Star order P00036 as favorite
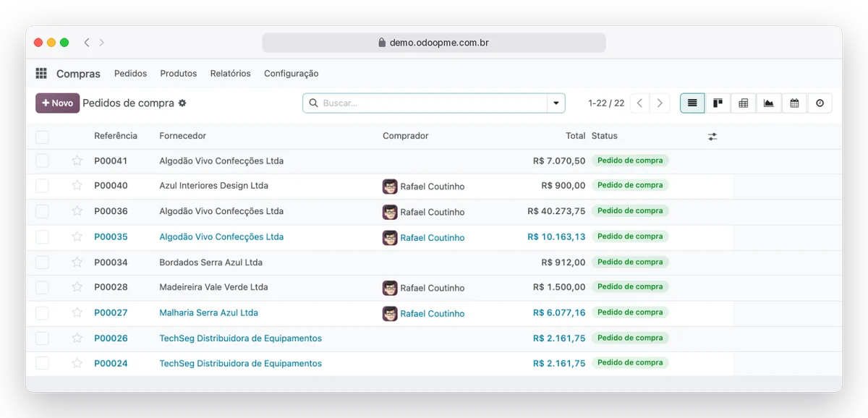The width and height of the screenshot is (868, 418). click(77, 211)
